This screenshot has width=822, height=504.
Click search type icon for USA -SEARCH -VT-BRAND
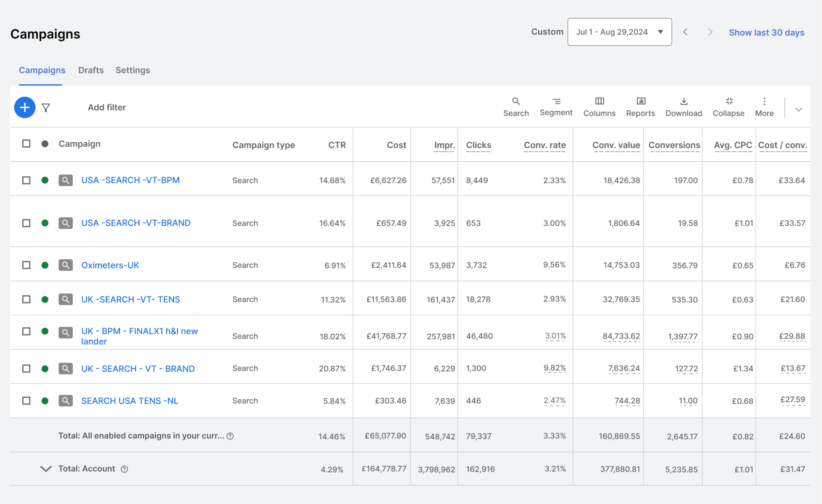[66, 223]
